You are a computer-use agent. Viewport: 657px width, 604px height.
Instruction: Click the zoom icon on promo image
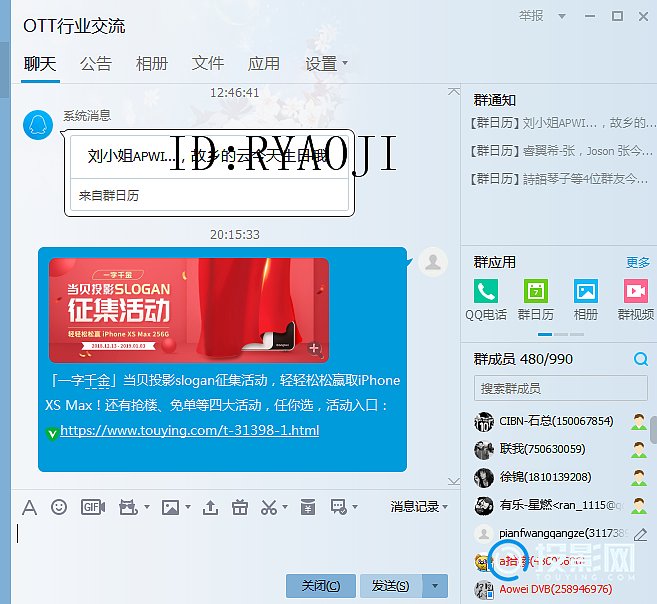pos(314,349)
